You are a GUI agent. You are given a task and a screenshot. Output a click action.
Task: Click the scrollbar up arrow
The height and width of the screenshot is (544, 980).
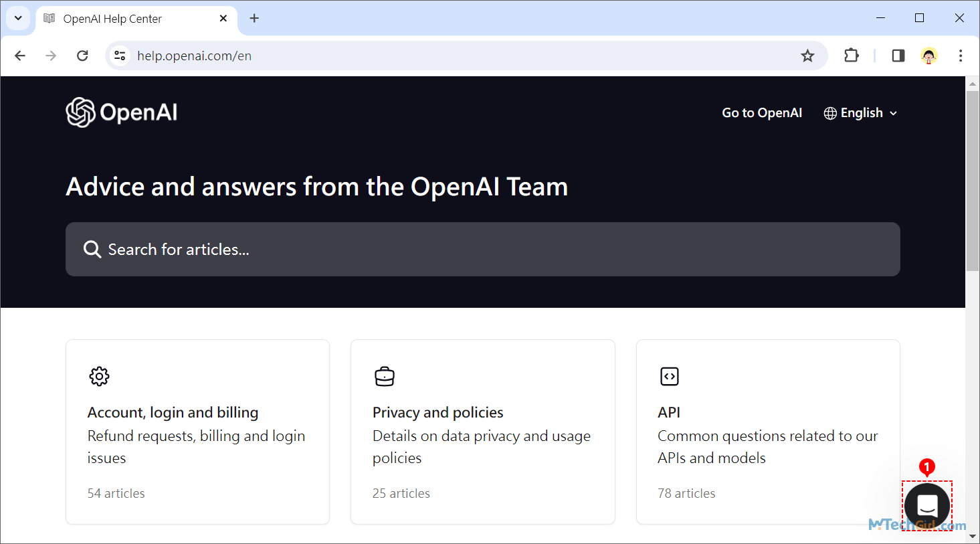(x=973, y=83)
